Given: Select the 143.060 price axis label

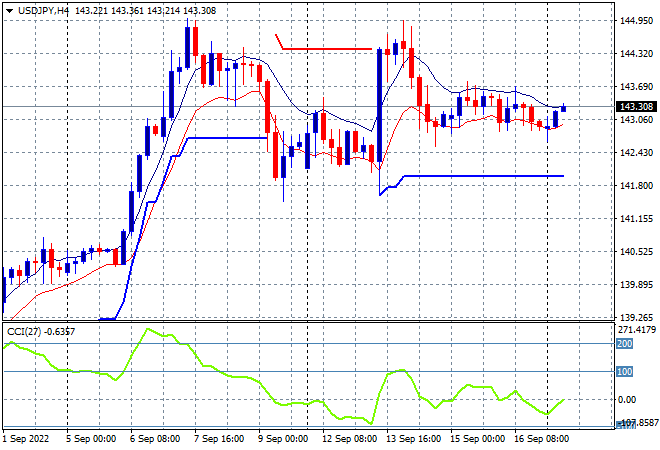Looking at the screenshot, I should coord(637,120).
